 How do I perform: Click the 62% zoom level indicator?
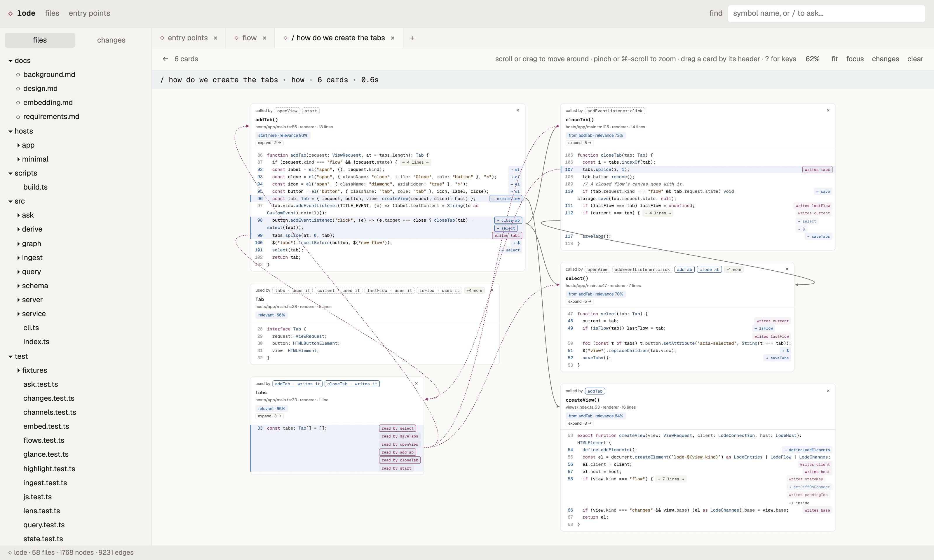813,59
